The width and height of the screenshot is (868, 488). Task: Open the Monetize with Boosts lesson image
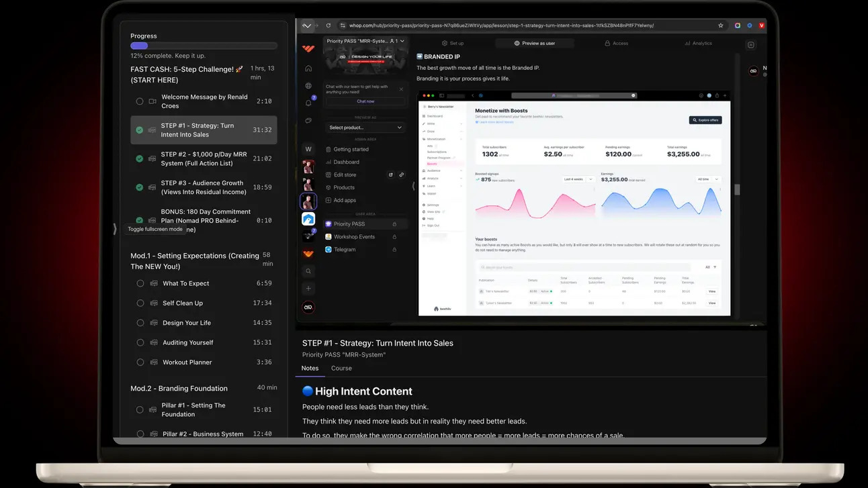point(574,203)
